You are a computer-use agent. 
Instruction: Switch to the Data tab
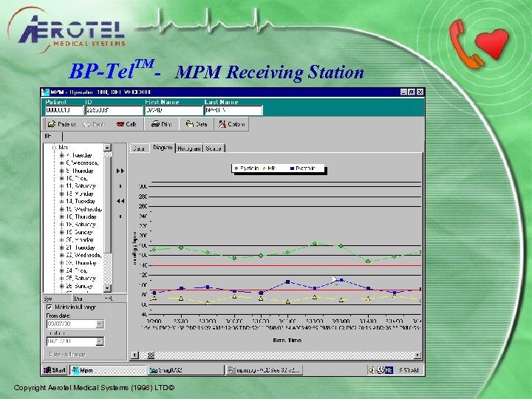point(139,149)
